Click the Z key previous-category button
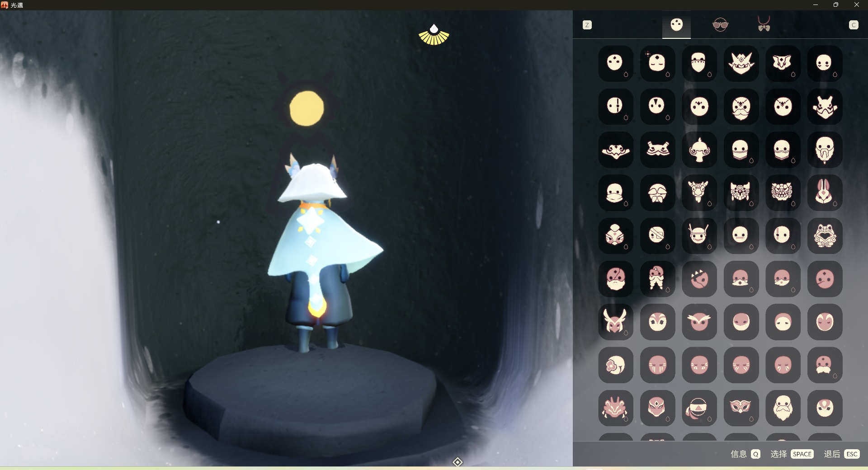Image resolution: width=868 pixels, height=470 pixels. point(587,25)
